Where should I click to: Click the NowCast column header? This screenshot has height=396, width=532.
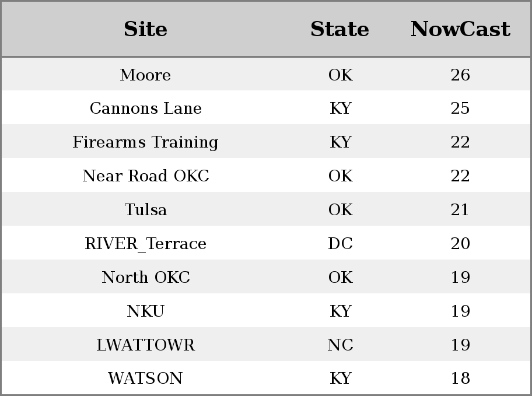click(460, 29)
